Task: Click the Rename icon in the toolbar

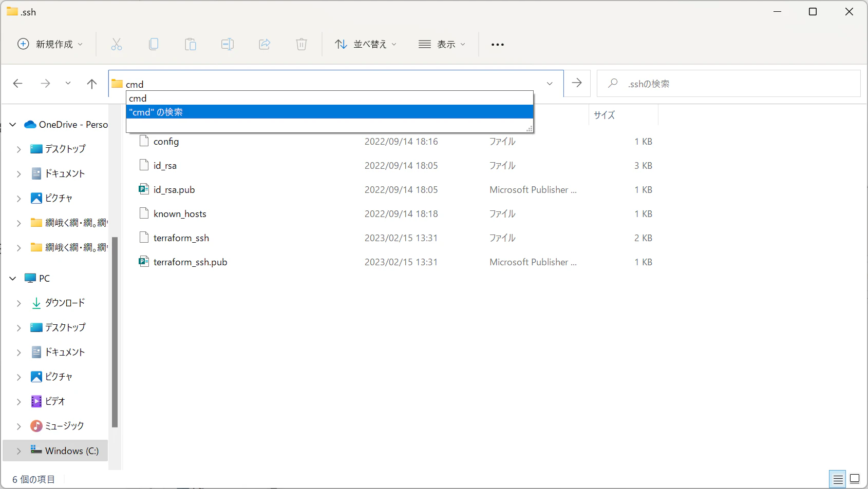Action: 228,44
